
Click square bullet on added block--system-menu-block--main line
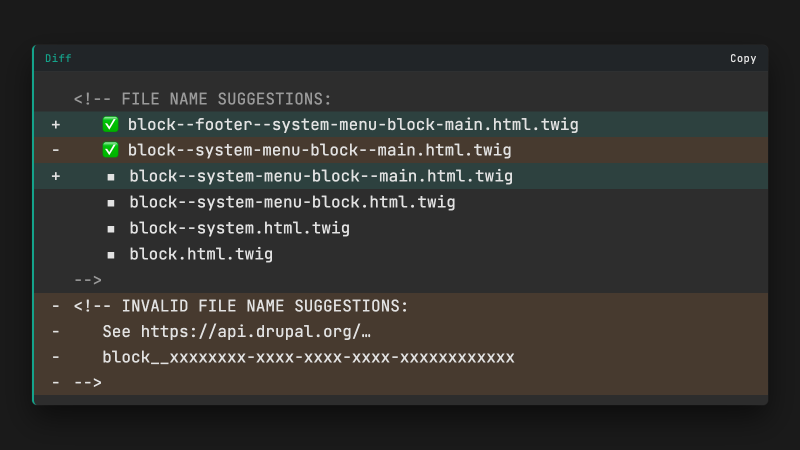111,177
